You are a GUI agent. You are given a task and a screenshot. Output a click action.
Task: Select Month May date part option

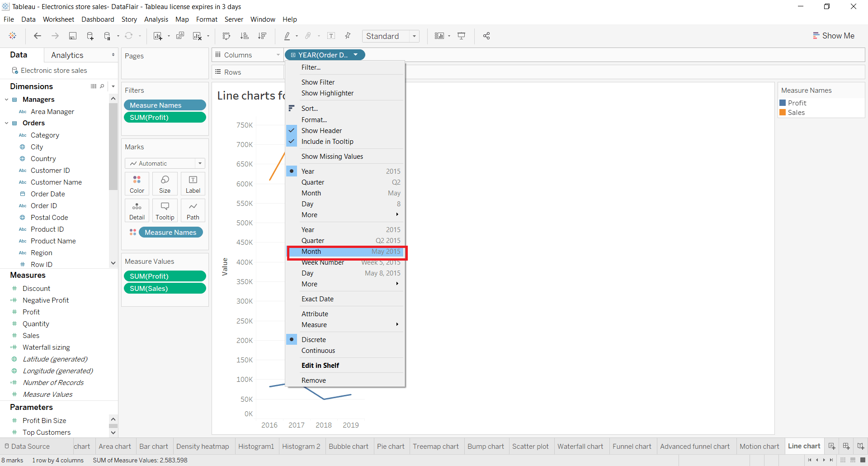coord(345,193)
